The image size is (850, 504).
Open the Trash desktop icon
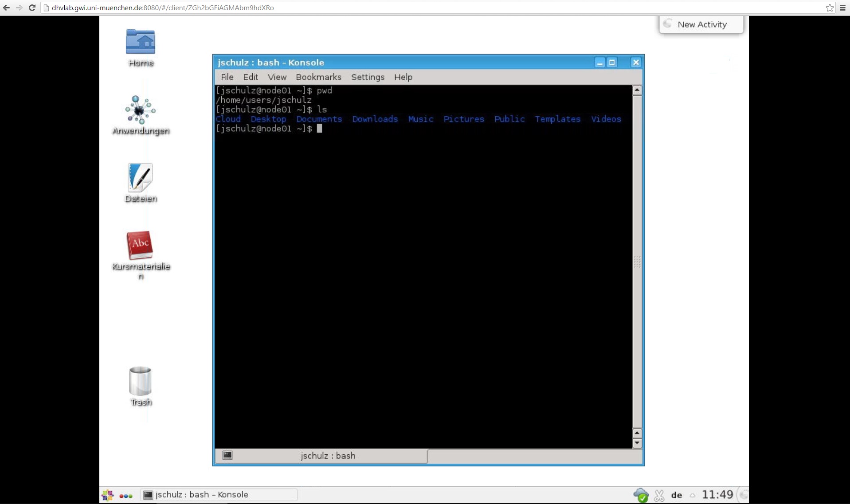(141, 382)
